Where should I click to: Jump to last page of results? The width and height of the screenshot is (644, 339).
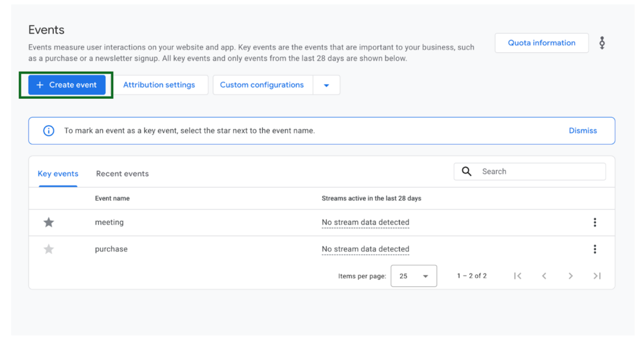pyautogui.click(x=597, y=275)
